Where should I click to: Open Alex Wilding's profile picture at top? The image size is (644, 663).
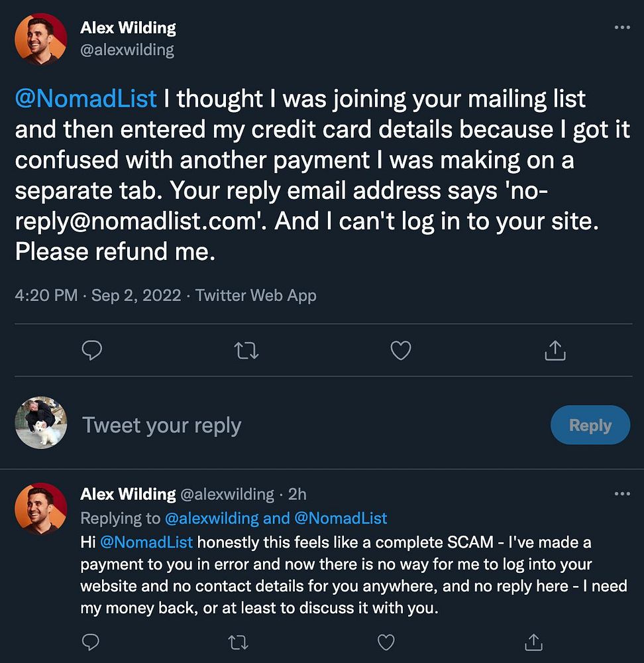pos(41,39)
